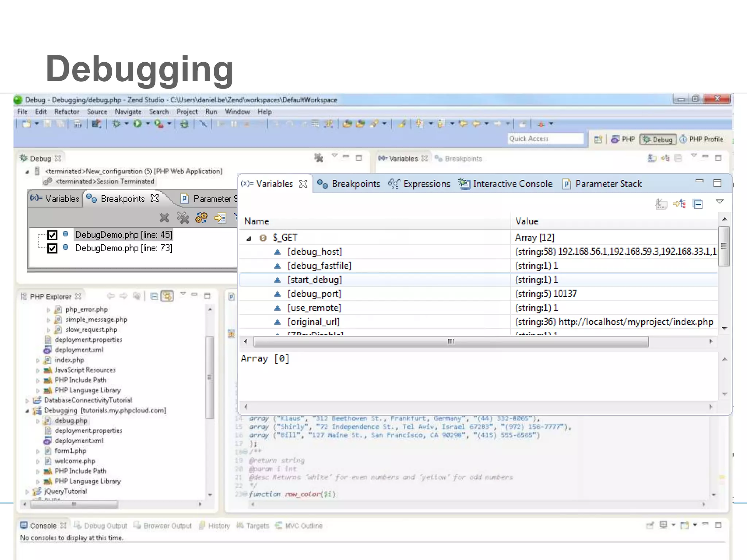Expand the DatabaseConnectivityTutorial project

(27, 400)
